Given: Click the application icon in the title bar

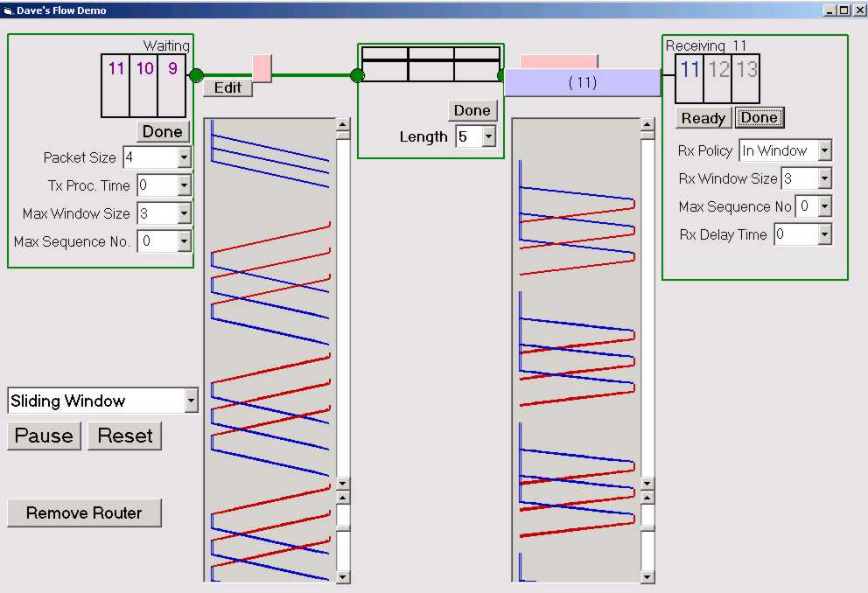Looking at the screenshot, I should [x=8, y=10].
